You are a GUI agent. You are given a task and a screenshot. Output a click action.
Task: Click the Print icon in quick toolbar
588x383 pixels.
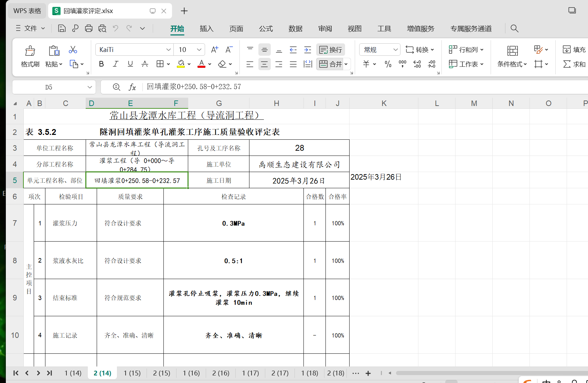click(x=88, y=29)
